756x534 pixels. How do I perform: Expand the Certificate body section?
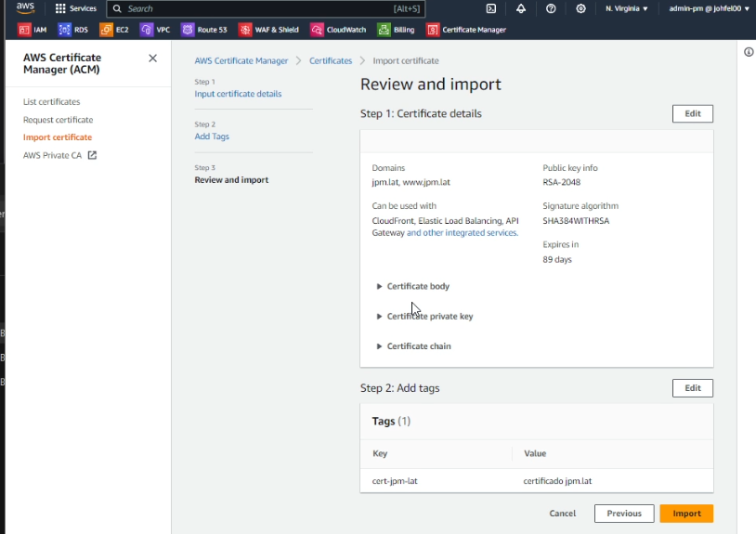(x=412, y=286)
